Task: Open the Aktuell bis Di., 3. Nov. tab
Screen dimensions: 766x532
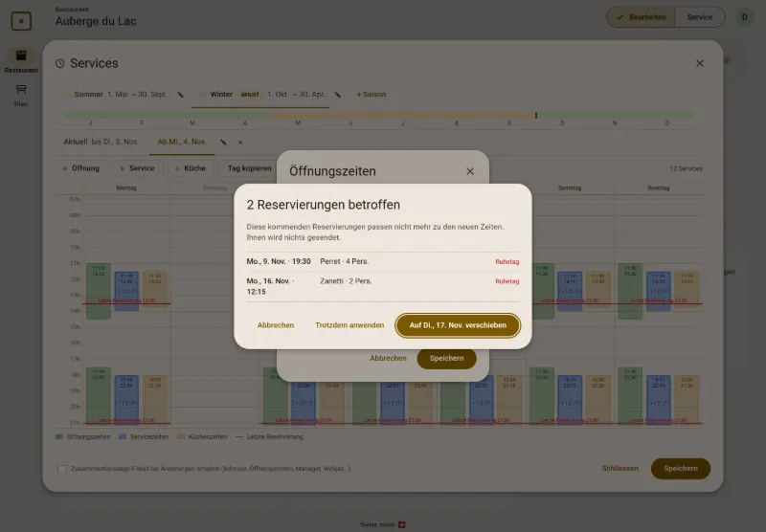Action: point(101,142)
